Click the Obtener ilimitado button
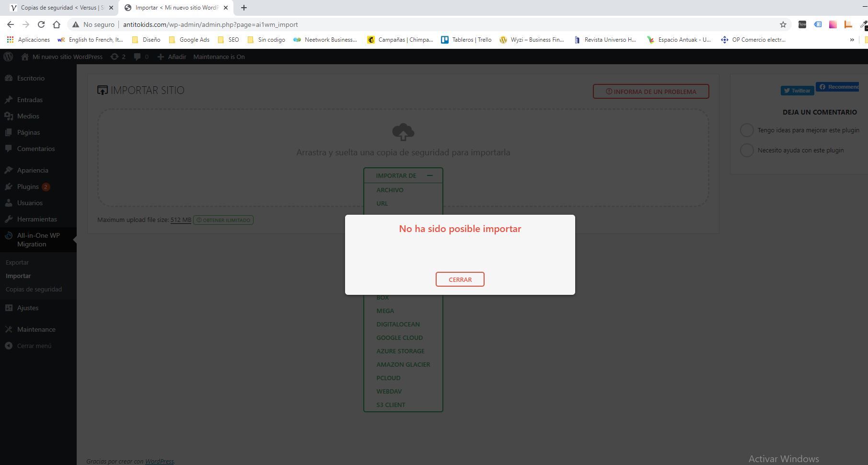The height and width of the screenshot is (465, 868). pyautogui.click(x=223, y=220)
